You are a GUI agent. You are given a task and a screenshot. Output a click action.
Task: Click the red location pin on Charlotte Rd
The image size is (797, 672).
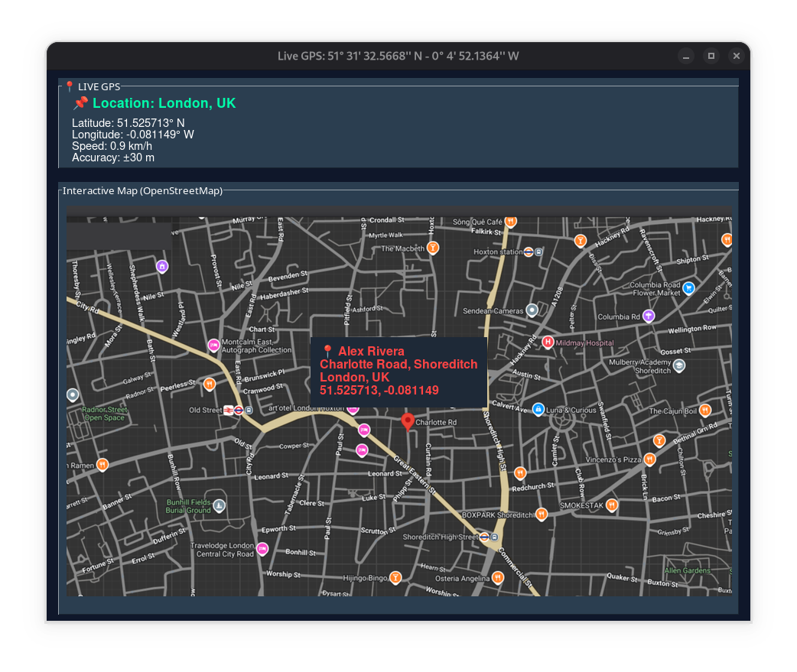407,421
